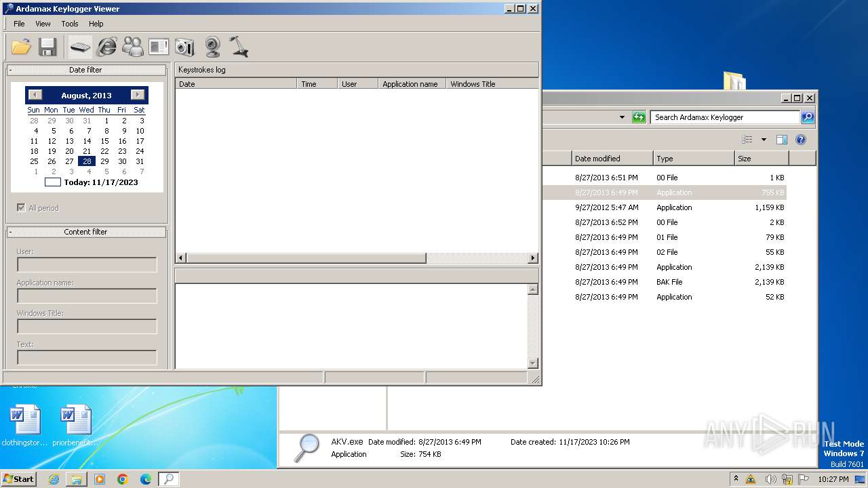Sort Explorer files by Date modified
The width and height of the screenshot is (868, 488).
coord(612,159)
